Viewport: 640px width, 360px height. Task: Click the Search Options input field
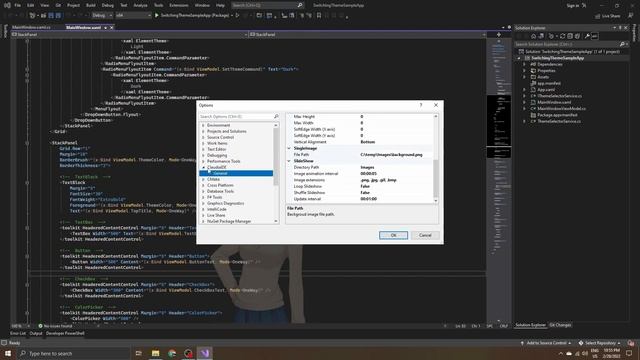(236, 116)
